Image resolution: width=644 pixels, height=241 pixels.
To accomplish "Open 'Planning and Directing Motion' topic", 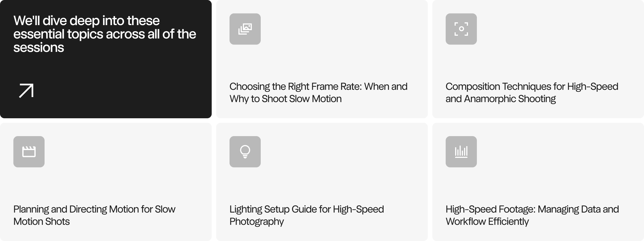I will (94, 215).
